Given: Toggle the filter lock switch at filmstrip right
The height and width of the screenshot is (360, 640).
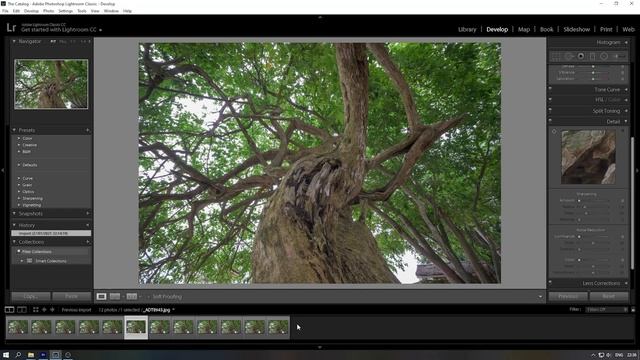Looking at the screenshot, I should 633,310.
